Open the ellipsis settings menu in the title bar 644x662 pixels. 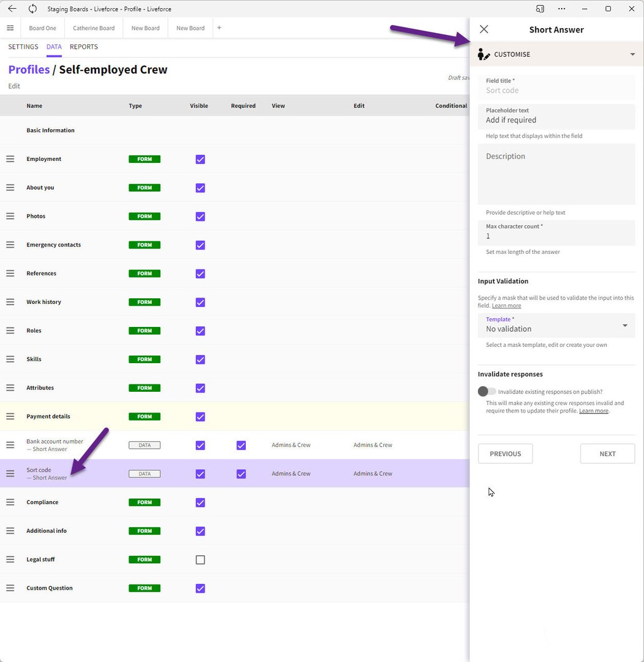click(561, 8)
